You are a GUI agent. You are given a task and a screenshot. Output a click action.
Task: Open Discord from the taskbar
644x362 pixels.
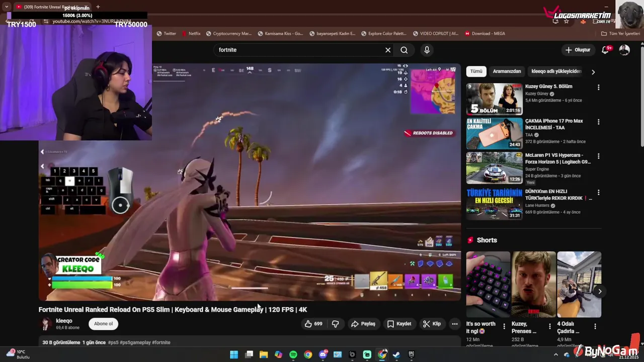coord(323,354)
